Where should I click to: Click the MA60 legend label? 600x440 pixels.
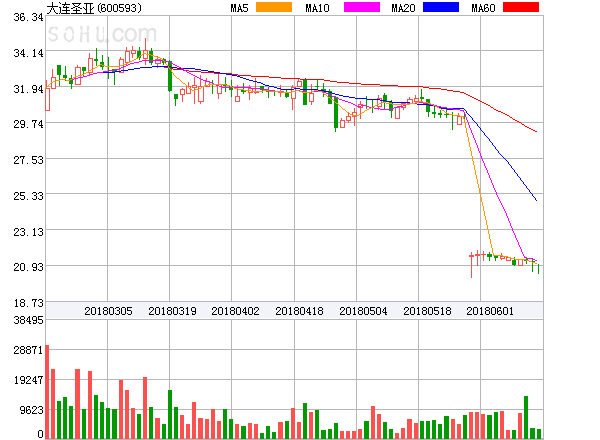pos(483,8)
